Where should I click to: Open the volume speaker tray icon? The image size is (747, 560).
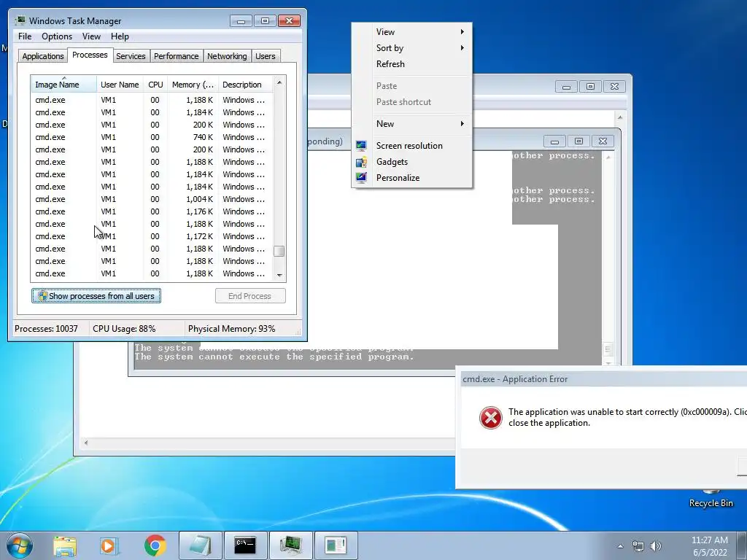pos(656,546)
